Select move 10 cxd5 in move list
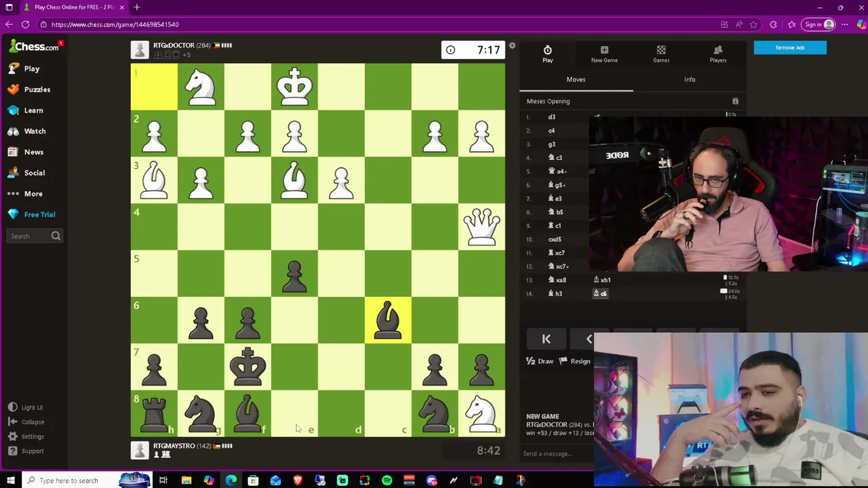The width and height of the screenshot is (868, 488). 555,239
